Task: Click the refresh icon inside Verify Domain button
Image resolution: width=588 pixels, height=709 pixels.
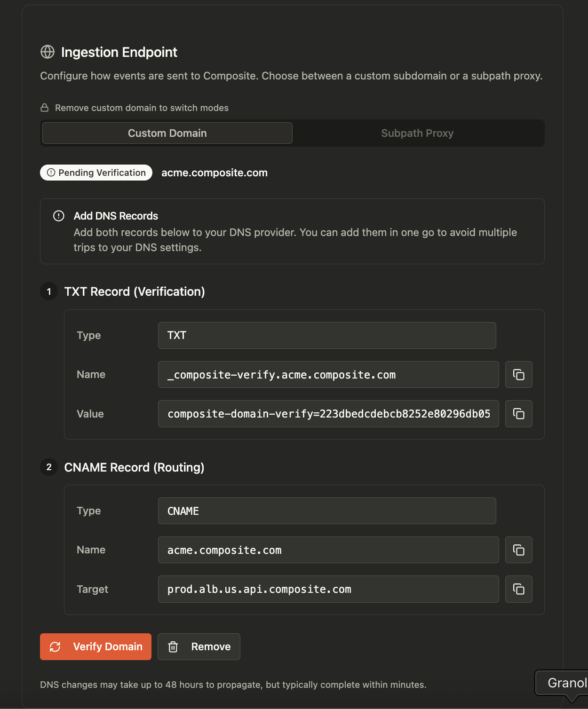Action: (x=55, y=646)
